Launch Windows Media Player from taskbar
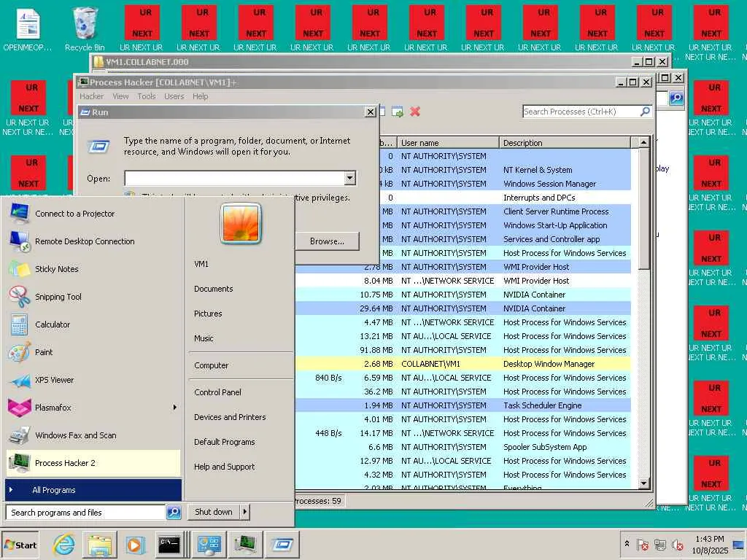This screenshot has height=560, width=747. click(135, 545)
